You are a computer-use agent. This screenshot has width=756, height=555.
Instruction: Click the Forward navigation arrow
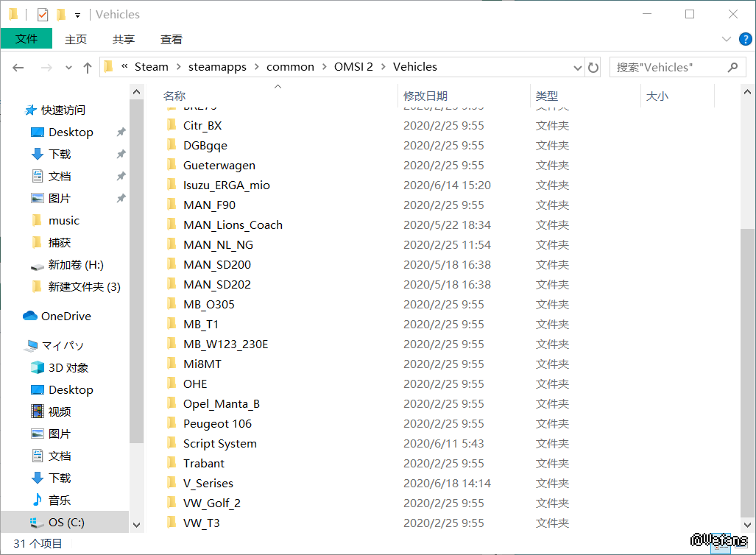pos(46,68)
